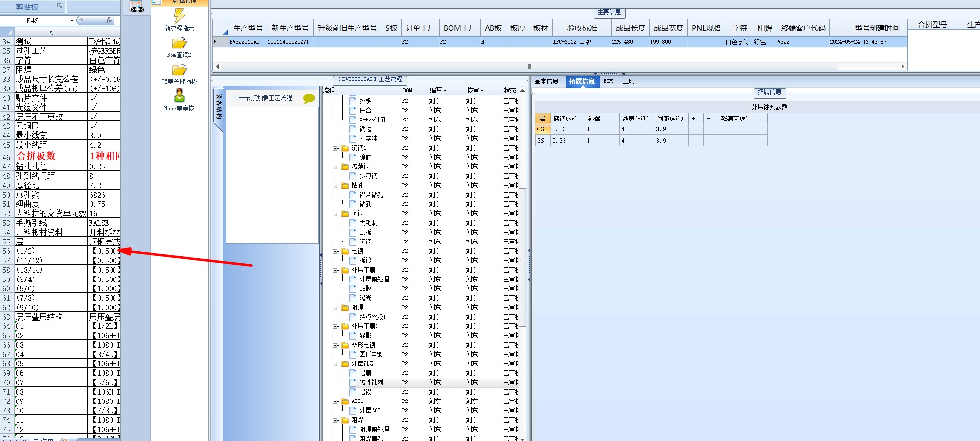Click the EV3Q201CA0 production model cell
The image size is (980, 441).
coord(247,42)
